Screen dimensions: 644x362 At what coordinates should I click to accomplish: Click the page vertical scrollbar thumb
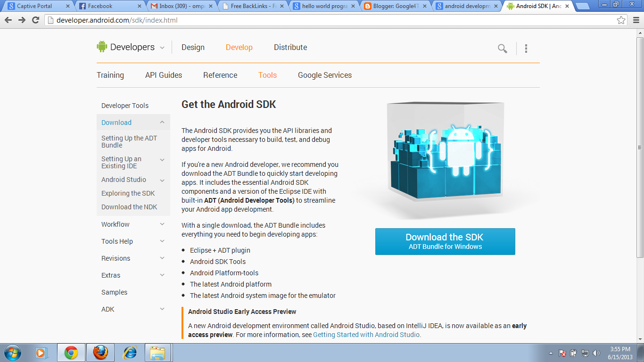640,147
